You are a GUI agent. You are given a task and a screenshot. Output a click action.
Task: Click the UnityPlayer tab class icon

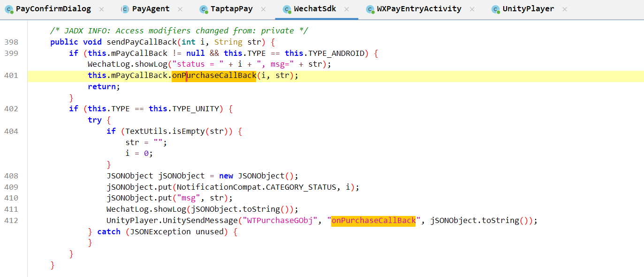click(495, 9)
